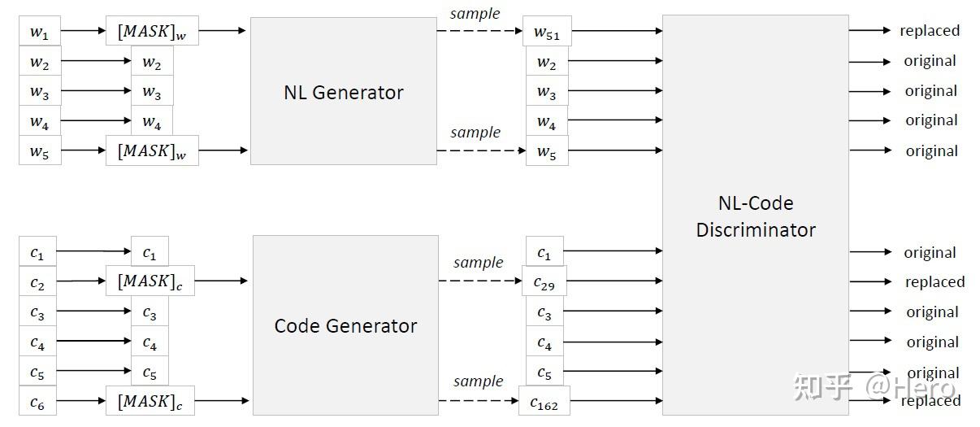Click the NL Generator block
Screen dimensions: 980x427
(x=343, y=91)
